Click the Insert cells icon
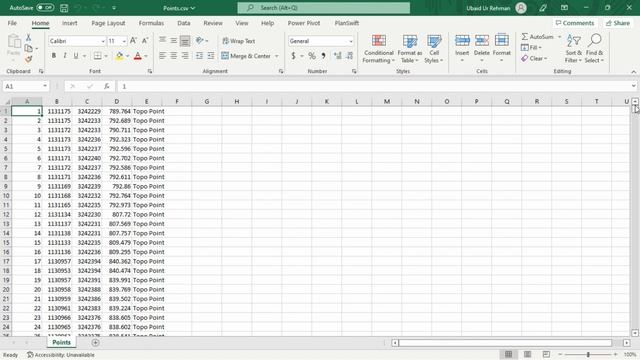The image size is (640, 360). tap(462, 40)
